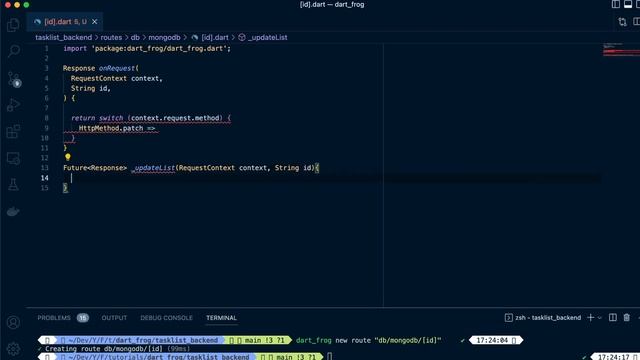Open the Run and Debug view
The height and width of the screenshot is (360, 640).
coord(13,105)
